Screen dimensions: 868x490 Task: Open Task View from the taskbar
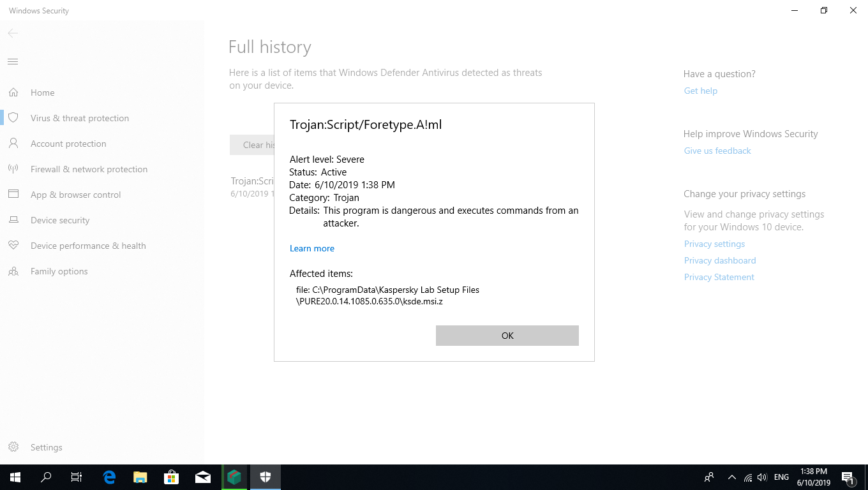77,477
